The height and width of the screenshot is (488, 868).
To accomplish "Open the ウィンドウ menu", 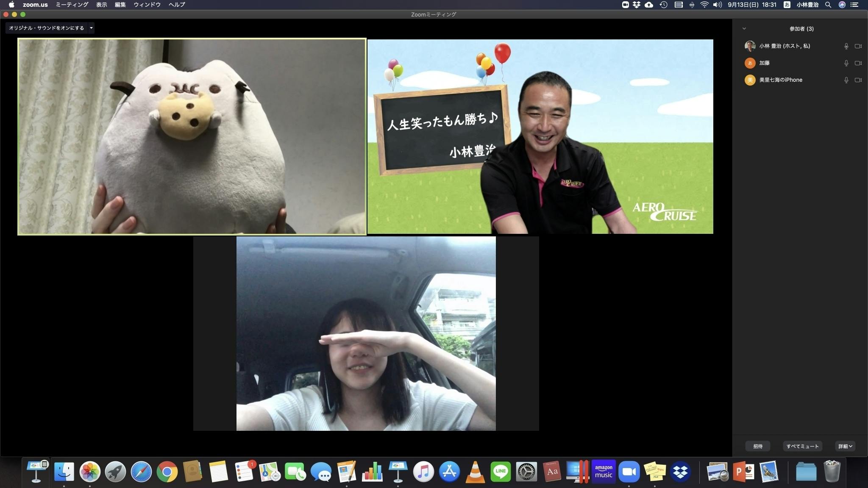I will [147, 5].
